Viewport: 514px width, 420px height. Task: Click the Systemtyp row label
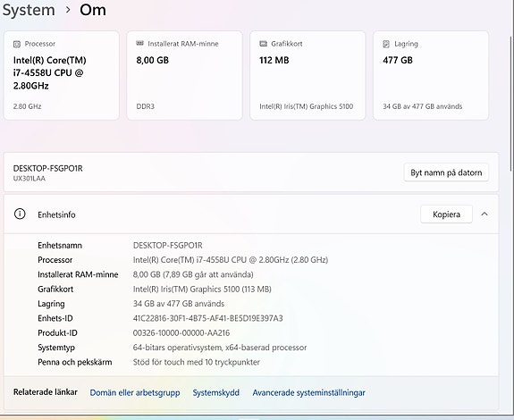click(56, 348)
